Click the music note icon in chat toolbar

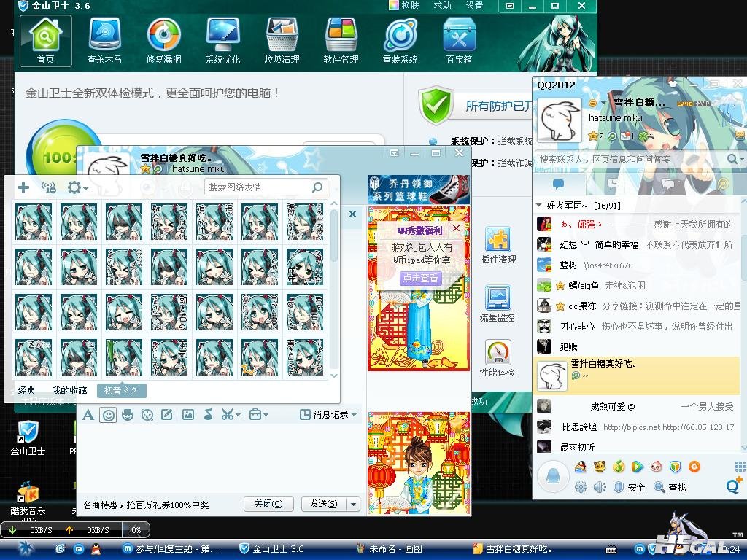(208, 415)
